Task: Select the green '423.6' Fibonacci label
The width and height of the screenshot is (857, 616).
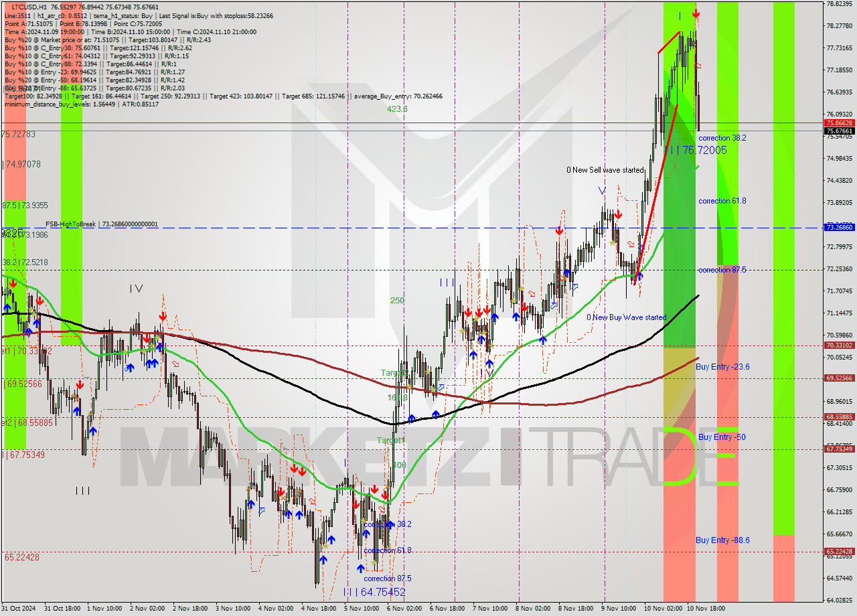Action: point(396,108)
